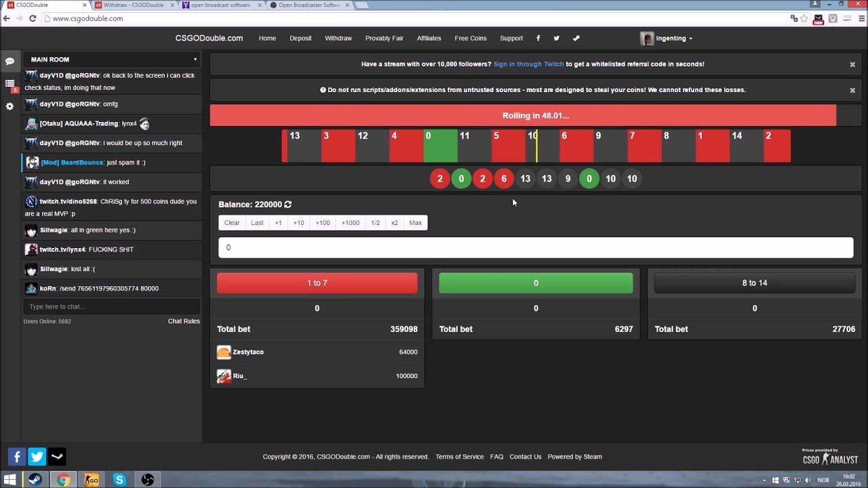This screenshot has height=488, width=868.
Task: Bet on green 0
Action: click(536, 283)
